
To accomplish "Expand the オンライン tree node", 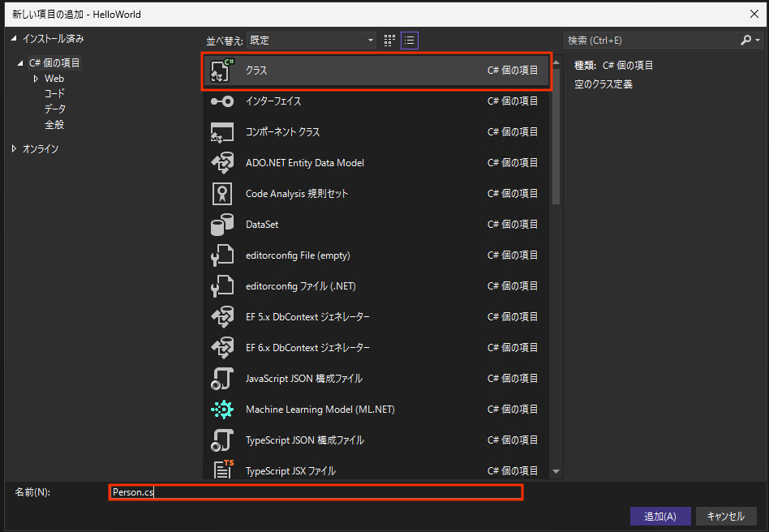I will coord(14,148).
